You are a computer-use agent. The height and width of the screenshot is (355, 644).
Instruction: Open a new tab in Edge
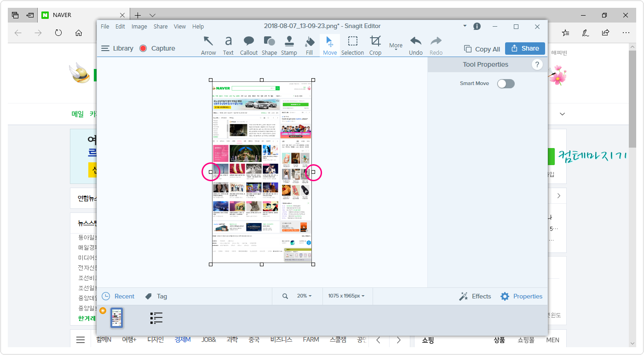(x=138, y=15)
